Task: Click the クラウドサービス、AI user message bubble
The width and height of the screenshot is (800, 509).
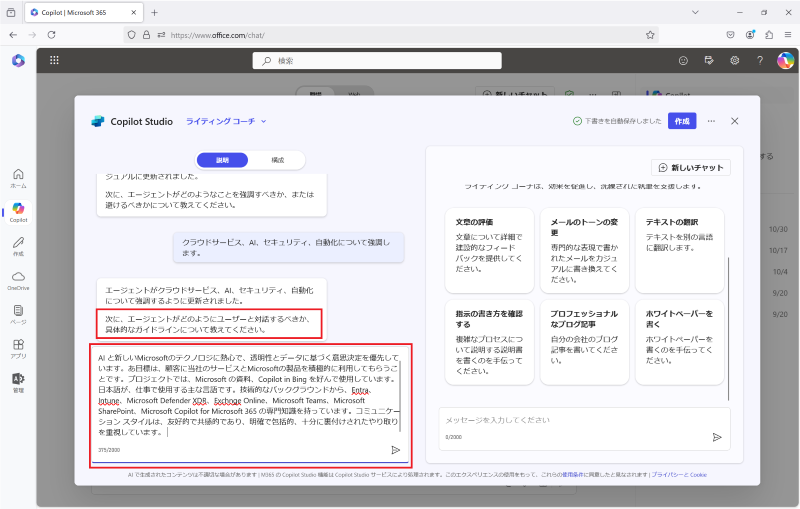Action: 288,247
